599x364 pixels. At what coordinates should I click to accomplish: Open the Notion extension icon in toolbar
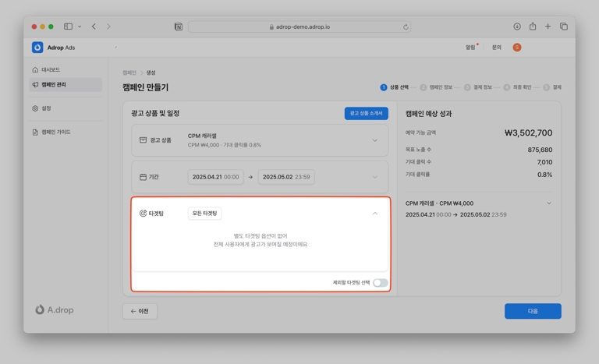tap(179, 27)
